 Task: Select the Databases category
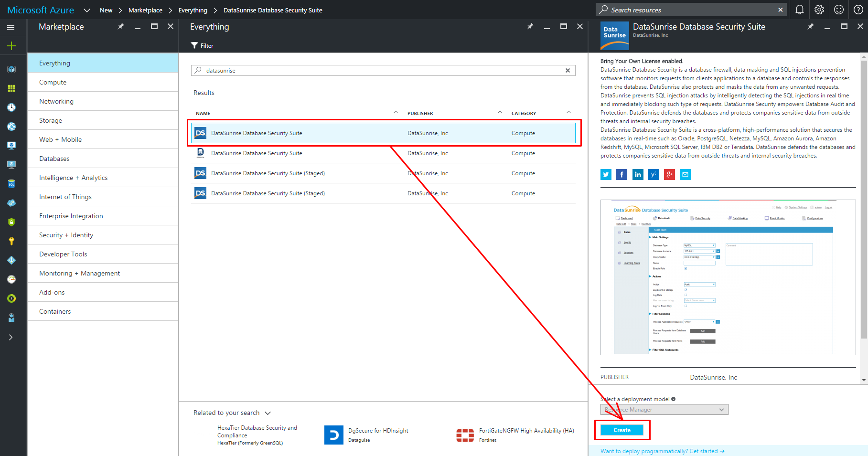pyautogui.click(x=103, y=159)
